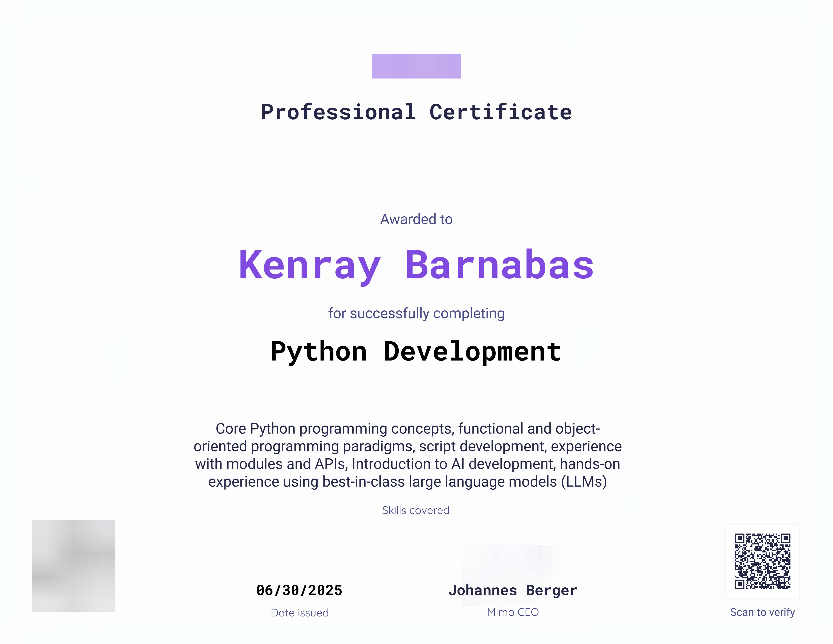833x644 pixels.
Task: Click the 'Skills covered' label
Action: (x=416, y=510)
